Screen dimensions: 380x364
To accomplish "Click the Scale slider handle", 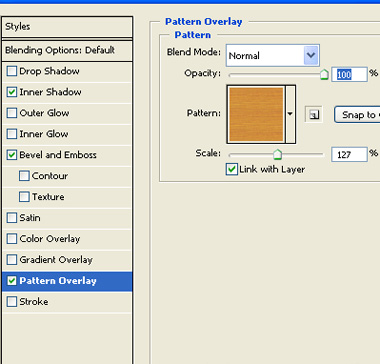I will coord(277,154).
